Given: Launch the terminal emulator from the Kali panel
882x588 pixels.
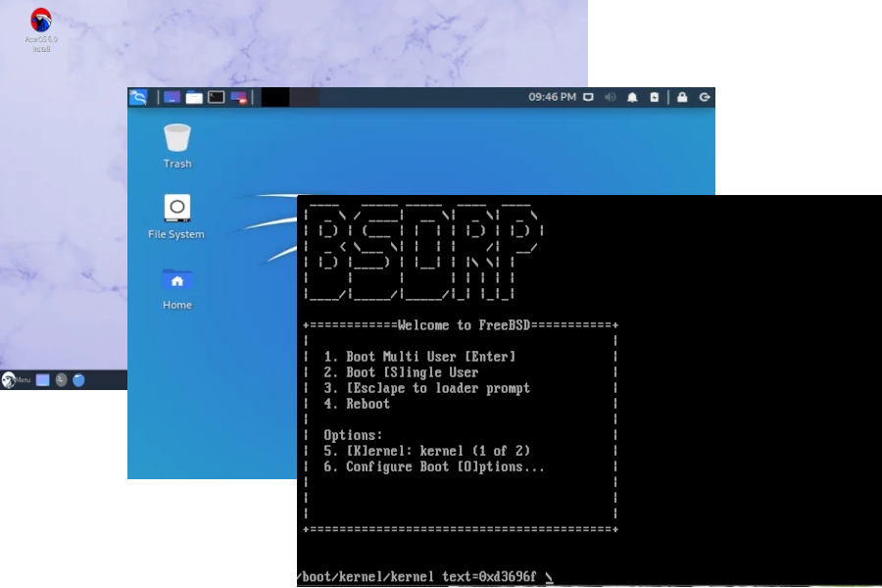Looking at the screenshot, I should click(216, 97).
